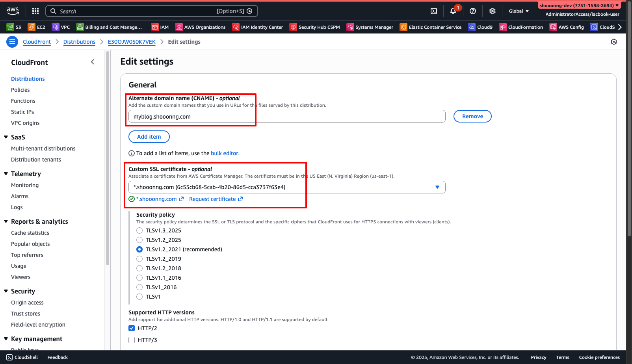Collapse the CloudFront side panel
Viewport: 632px width, 364px height.
[x=93, y=62]
